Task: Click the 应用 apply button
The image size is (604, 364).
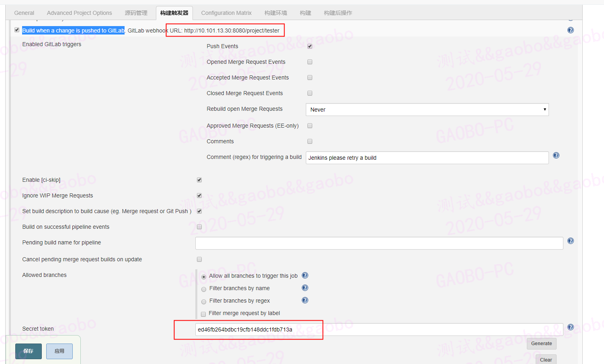Action: 59,351
